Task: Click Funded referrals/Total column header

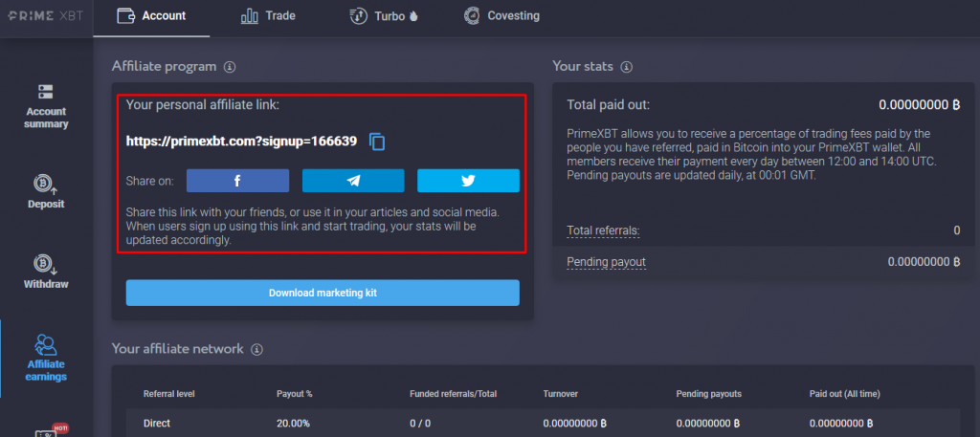Action: click(453, 394)
